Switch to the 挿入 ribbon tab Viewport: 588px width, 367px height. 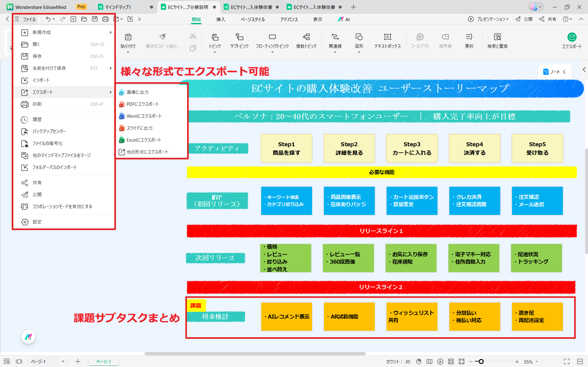(x=221, y=19)
